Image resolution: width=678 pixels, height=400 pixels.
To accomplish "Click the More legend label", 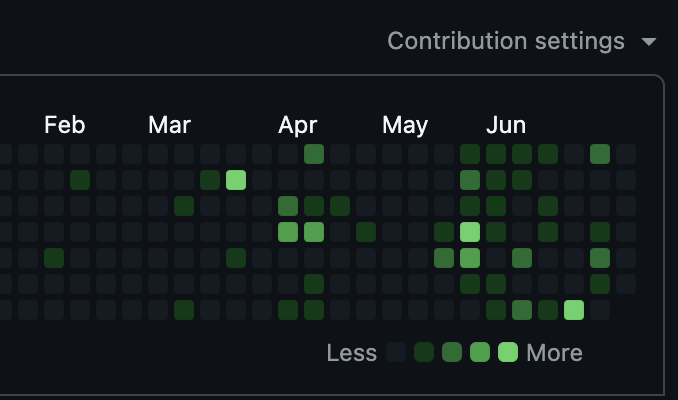I will pos(554,353).
